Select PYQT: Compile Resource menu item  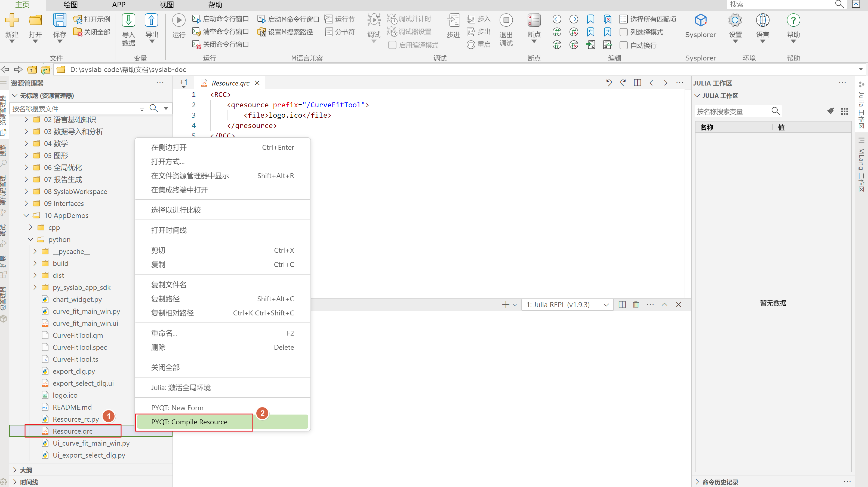223,422
